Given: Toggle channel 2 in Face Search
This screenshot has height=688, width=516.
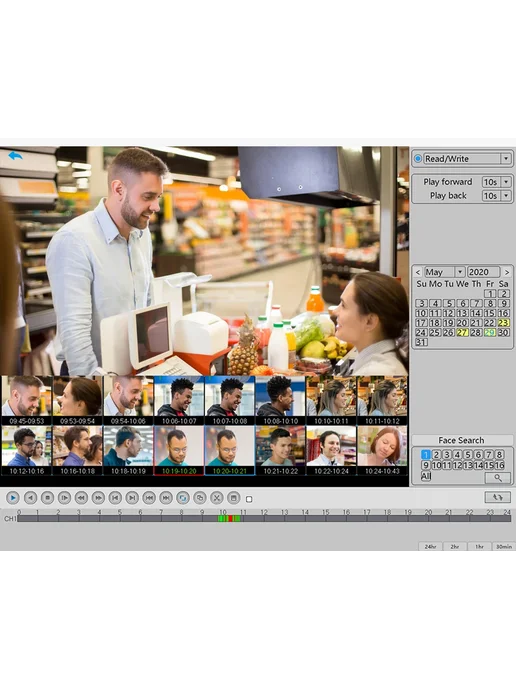Looking at the screenshot, I should (436, 455).
